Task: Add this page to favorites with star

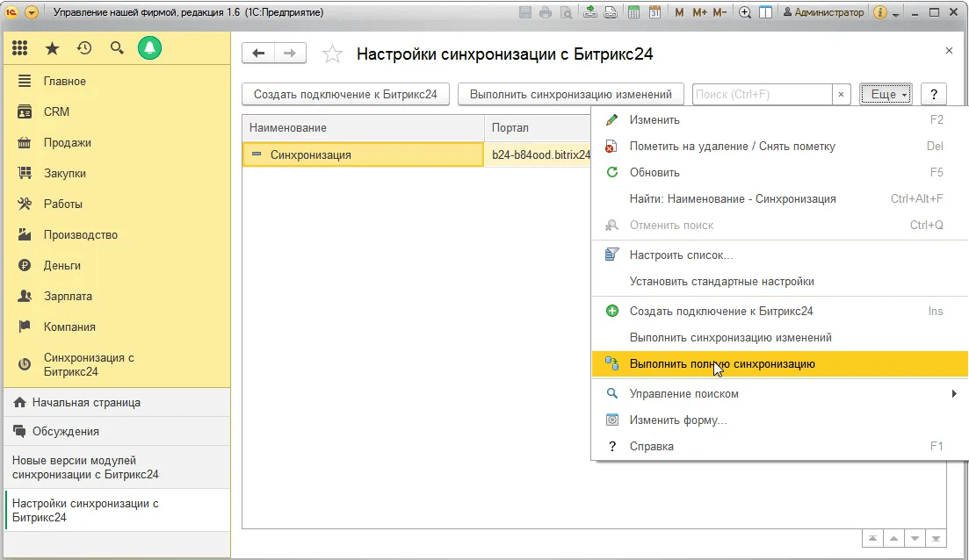Action: pos(332,54)
